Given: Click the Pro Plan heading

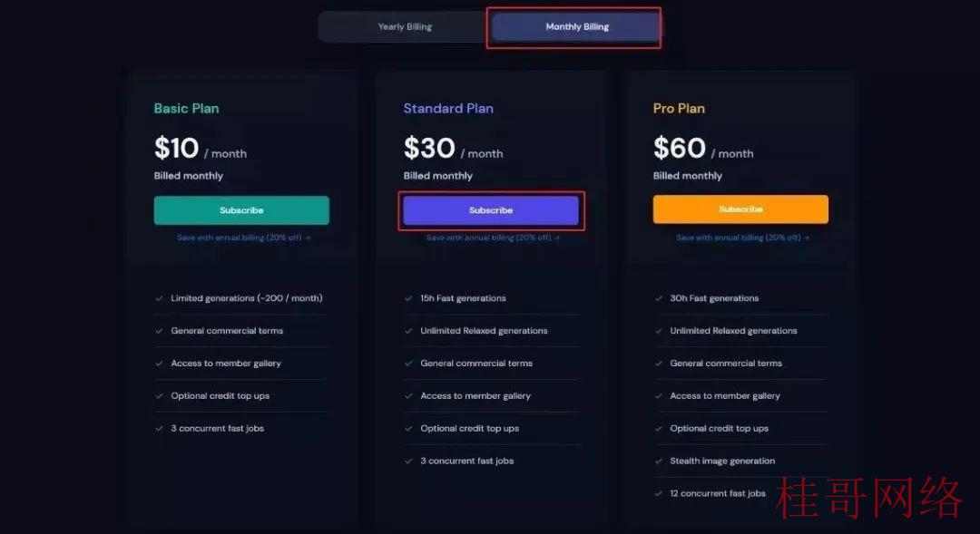Looking at the screenshot, I should [x=679, y=109].
